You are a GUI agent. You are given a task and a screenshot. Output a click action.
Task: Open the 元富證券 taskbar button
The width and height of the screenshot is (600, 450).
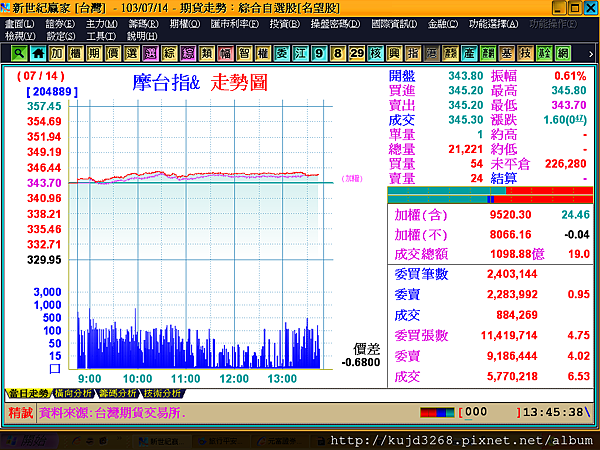[x=279, y=441]
